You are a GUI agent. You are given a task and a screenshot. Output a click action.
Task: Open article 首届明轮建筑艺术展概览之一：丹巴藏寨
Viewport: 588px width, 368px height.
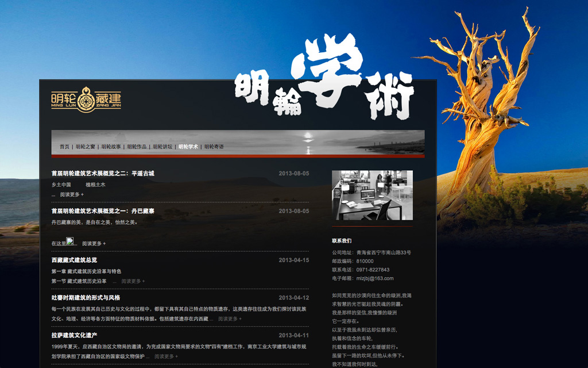tap(103, 211)
